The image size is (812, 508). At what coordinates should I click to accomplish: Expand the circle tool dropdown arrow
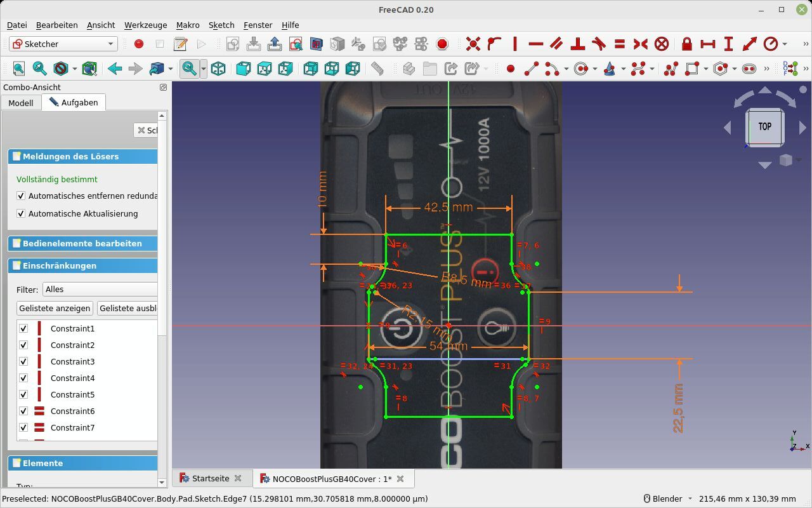click(594, 69)
